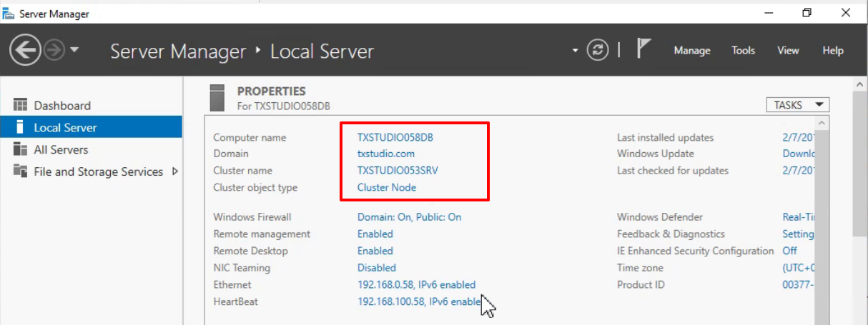Open the Tools menu

tap(744, 51)
